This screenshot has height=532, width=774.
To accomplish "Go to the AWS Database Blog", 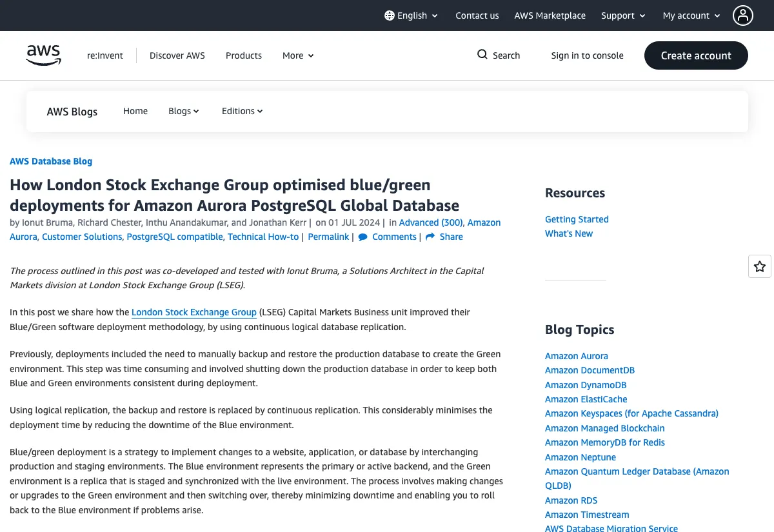I will pyautogui.click(x=51, y=161).
